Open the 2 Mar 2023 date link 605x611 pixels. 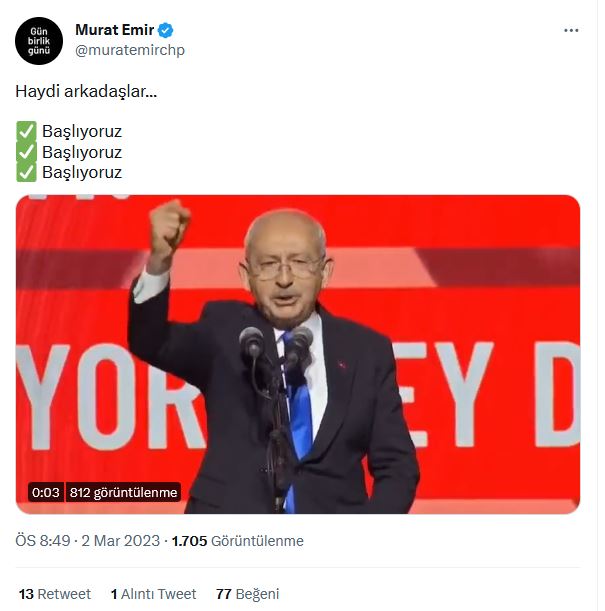click(120, 541)
